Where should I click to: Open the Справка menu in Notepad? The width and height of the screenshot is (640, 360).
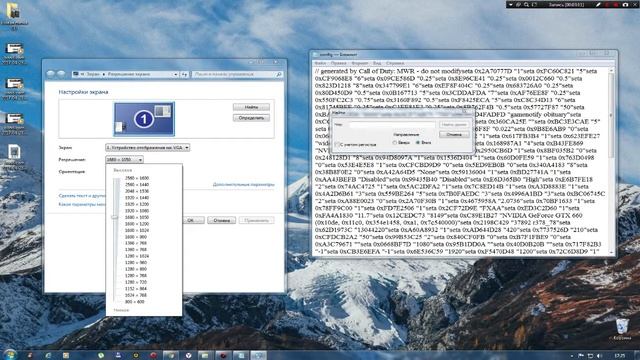(395, 63)
